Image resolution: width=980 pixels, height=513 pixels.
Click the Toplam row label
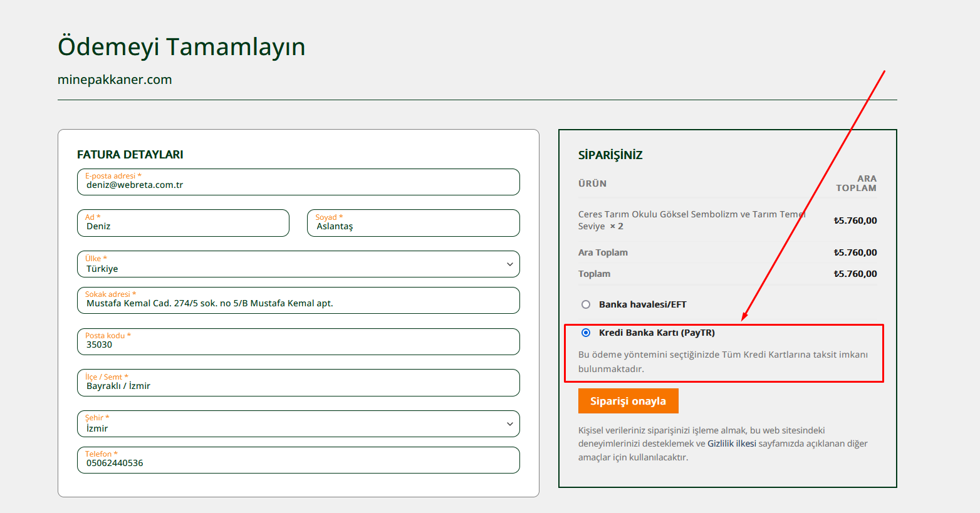tap(594, 274)
